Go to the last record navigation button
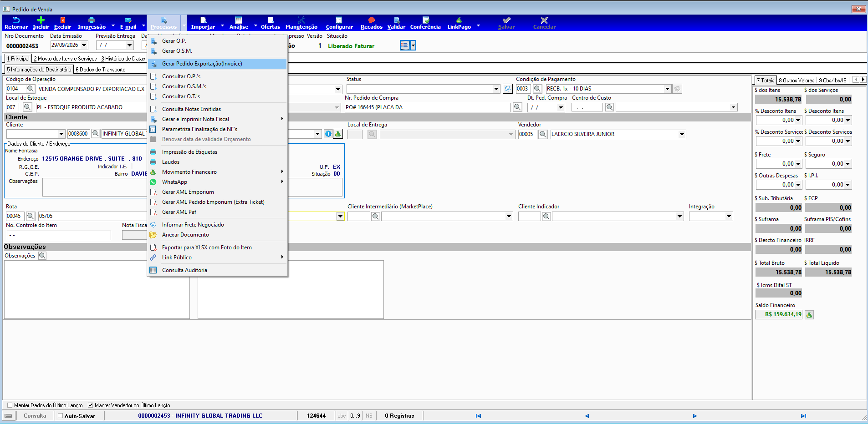Screen dimensions: 868x424 (803, 416)
